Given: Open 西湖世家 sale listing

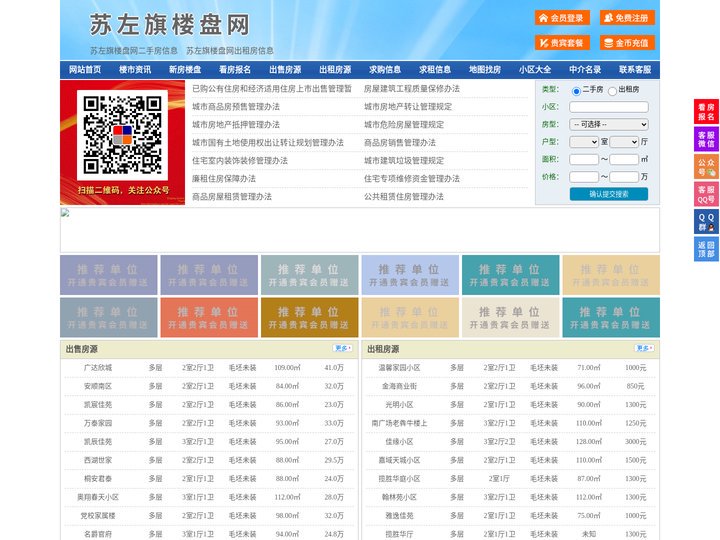Looking at the screenshot, I should click(98, 460).
